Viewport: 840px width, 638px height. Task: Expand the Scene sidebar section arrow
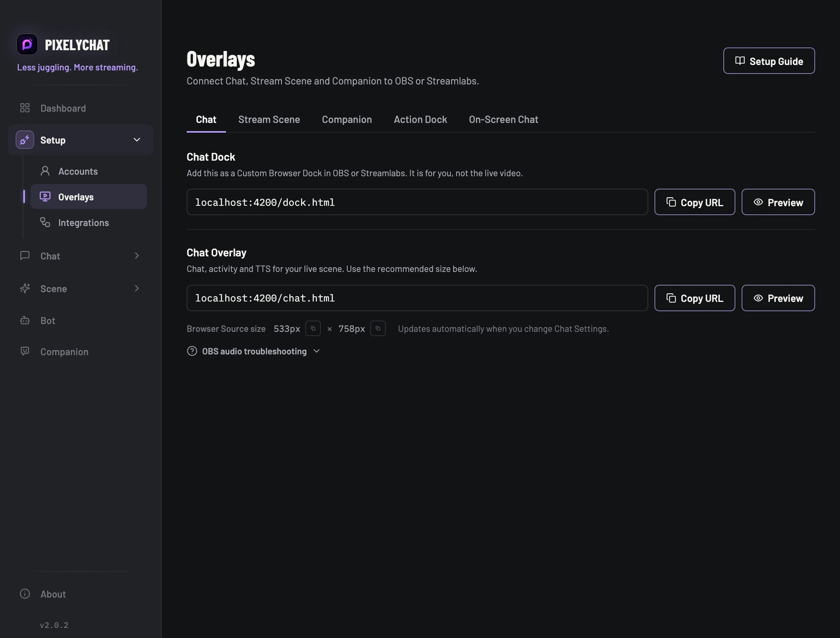pyautogui.click(x=137, y=288)
